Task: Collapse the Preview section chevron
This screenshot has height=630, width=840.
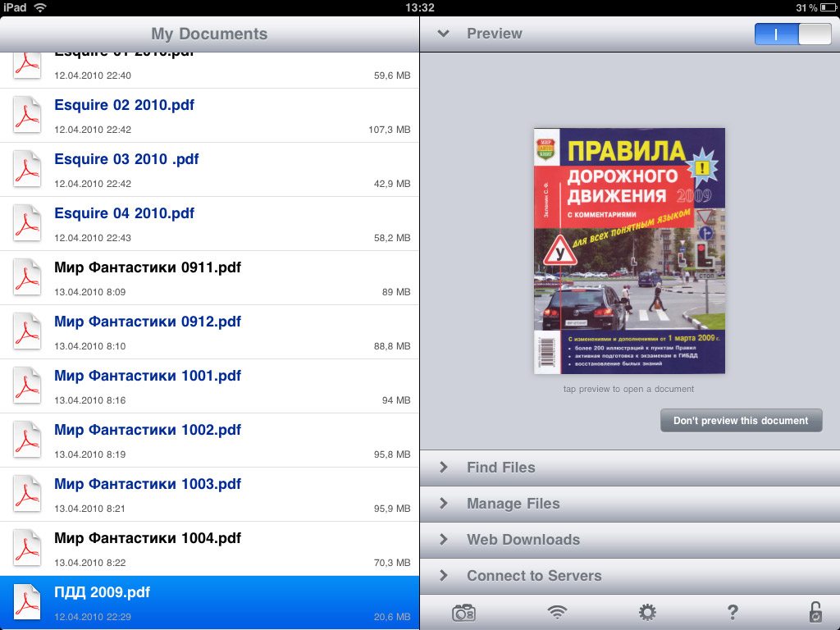Action: 443,33
